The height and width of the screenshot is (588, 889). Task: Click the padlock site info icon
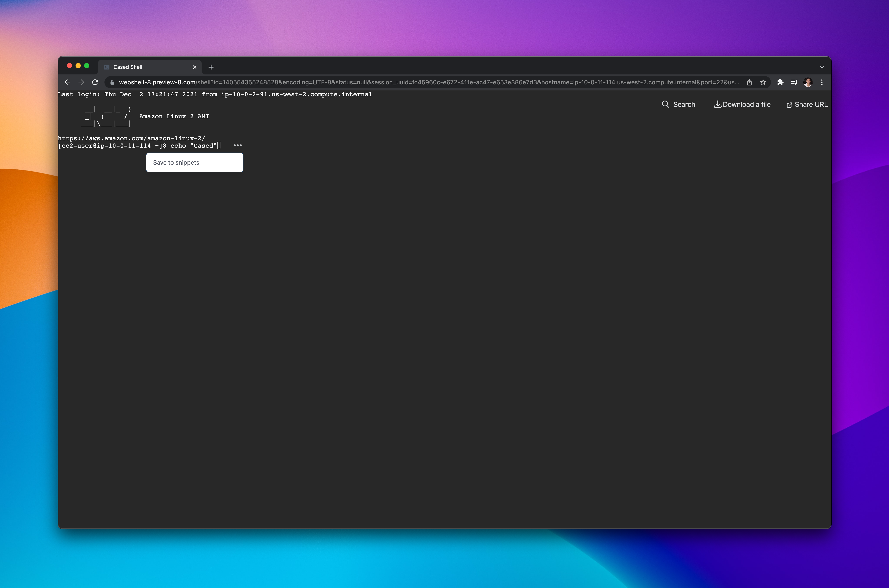pos(112,82)
